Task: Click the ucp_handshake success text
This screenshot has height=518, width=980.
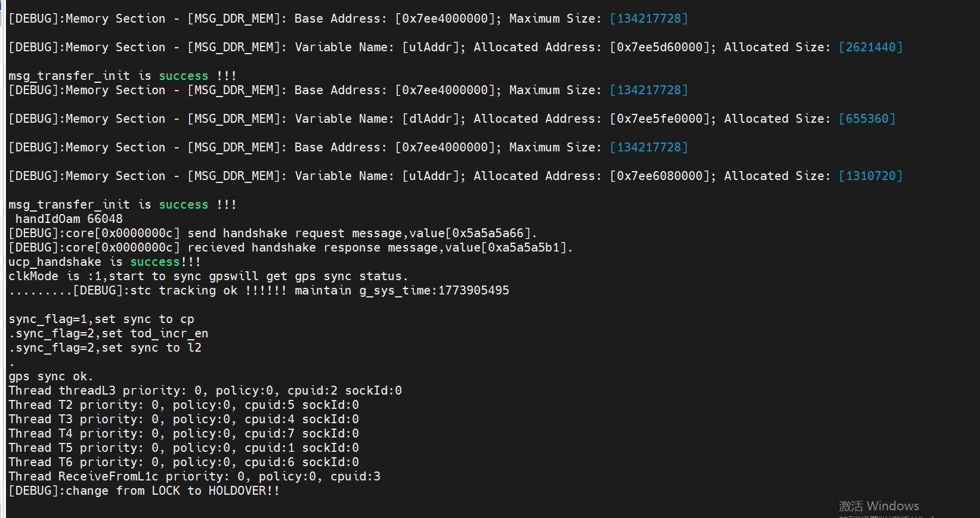Action: pos(155,262)
